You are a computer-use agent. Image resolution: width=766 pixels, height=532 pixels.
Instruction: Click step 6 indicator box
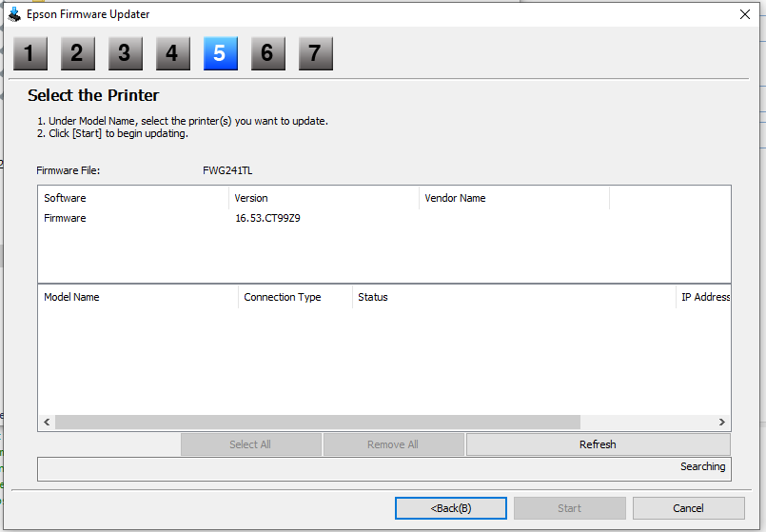268,53
